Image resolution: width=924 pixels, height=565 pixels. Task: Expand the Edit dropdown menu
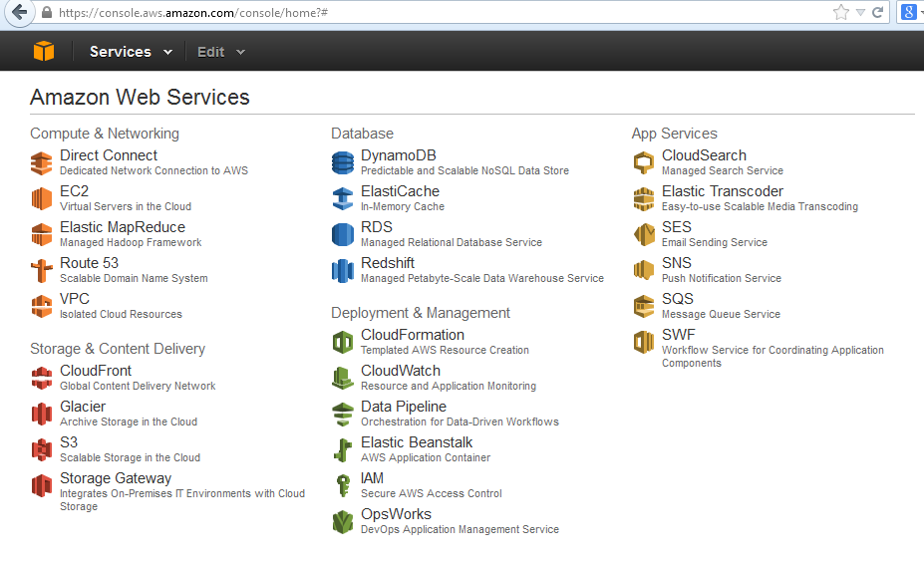click(x=221, y=52)
